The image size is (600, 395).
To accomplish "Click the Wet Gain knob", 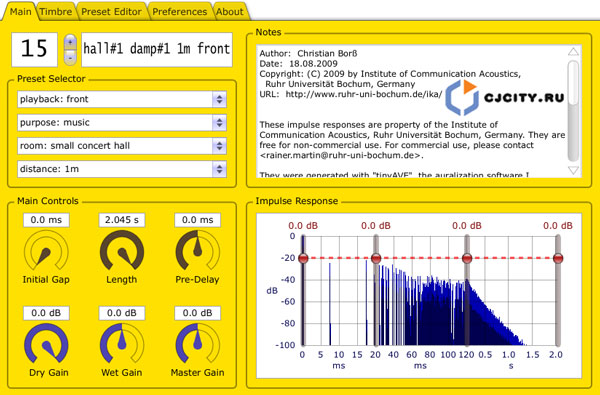I will tap(122, 344).
